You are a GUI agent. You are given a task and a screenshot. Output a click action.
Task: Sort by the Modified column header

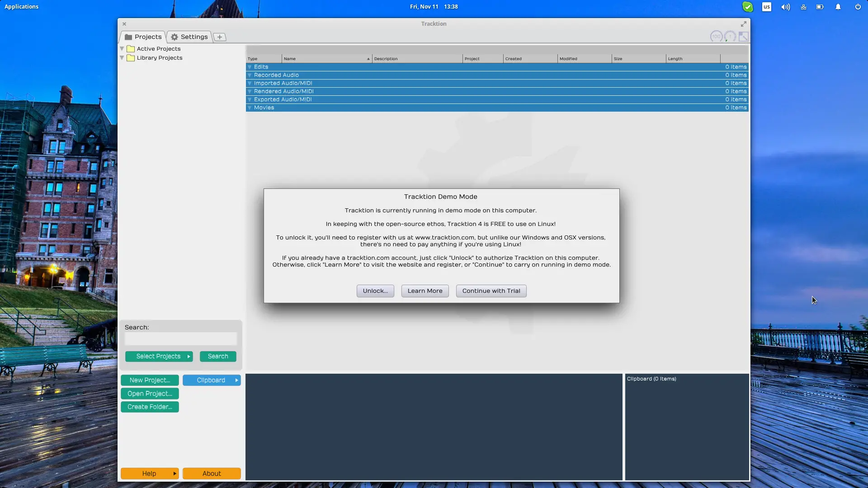[585, 59]
